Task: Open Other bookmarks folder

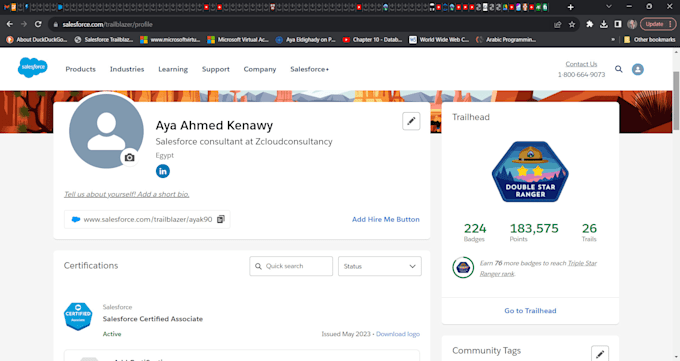Action: click(x=649, y=39)
